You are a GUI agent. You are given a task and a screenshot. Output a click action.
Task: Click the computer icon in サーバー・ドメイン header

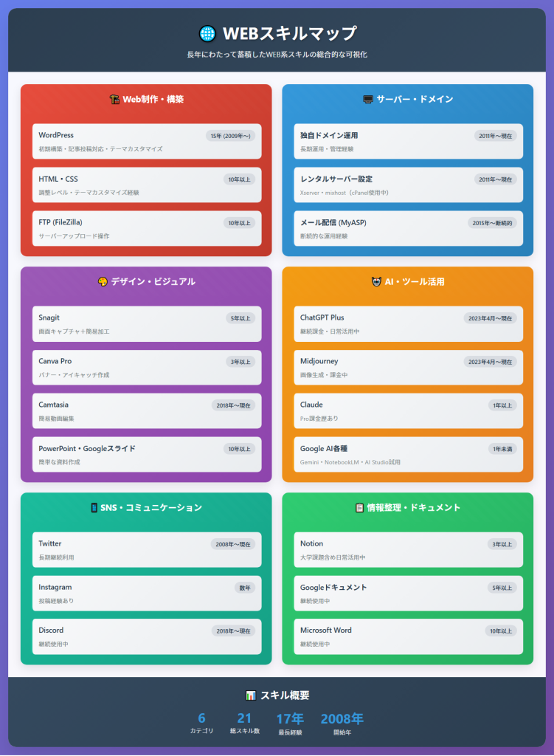click(368, 99)
